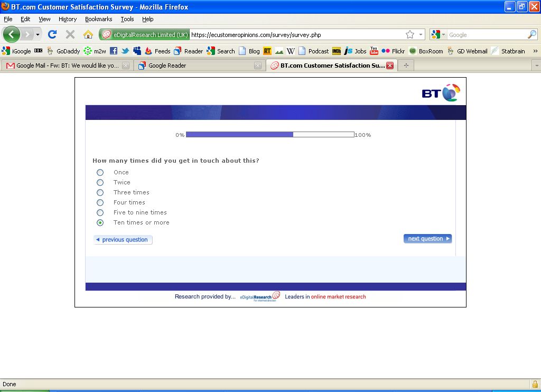Select the 'Once' radio option
Viewport: 541px width, 392px height.
[100, 172]
